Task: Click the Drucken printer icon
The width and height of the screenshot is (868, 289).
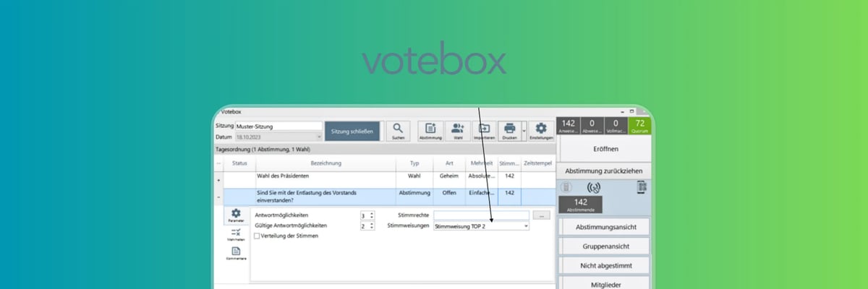Action: [x=509, y=131]
